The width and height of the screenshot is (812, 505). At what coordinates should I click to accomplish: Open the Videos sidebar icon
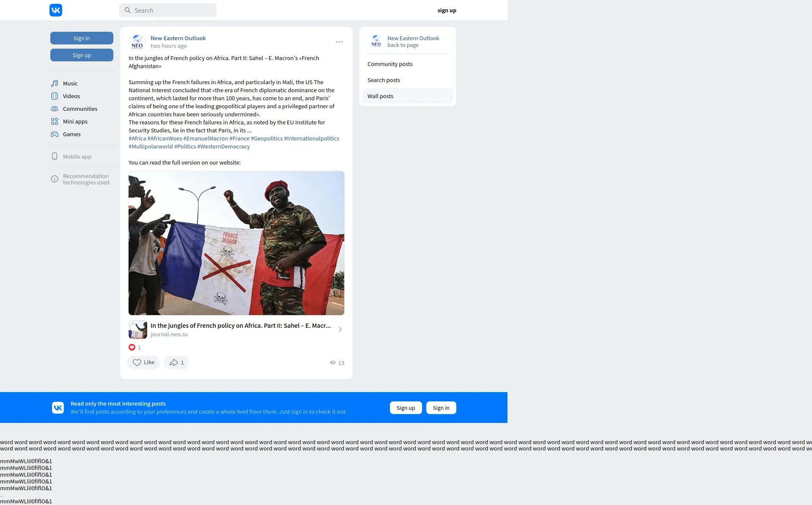55,96
